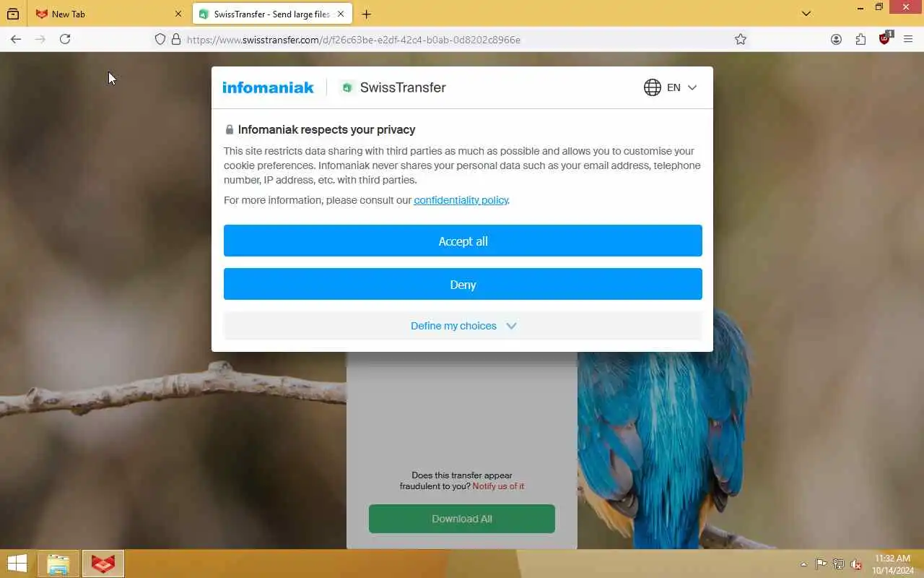Screen dimensions: 924x578
Task: Open the extensions puzzle icon
Action: [860, 39]
